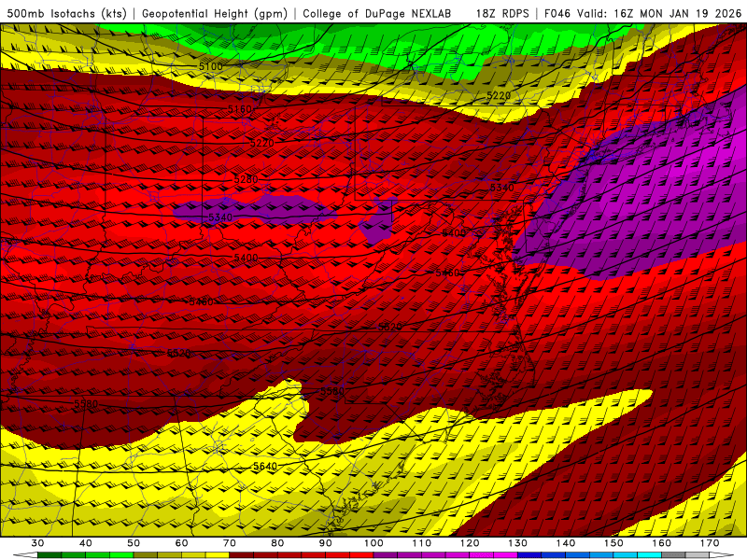
Task: Click the 150 value on the color scale
Action: [614, 543]
